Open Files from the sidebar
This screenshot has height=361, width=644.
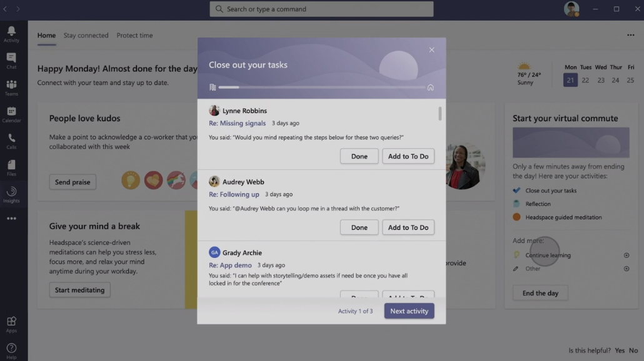(x=11, y=168)
